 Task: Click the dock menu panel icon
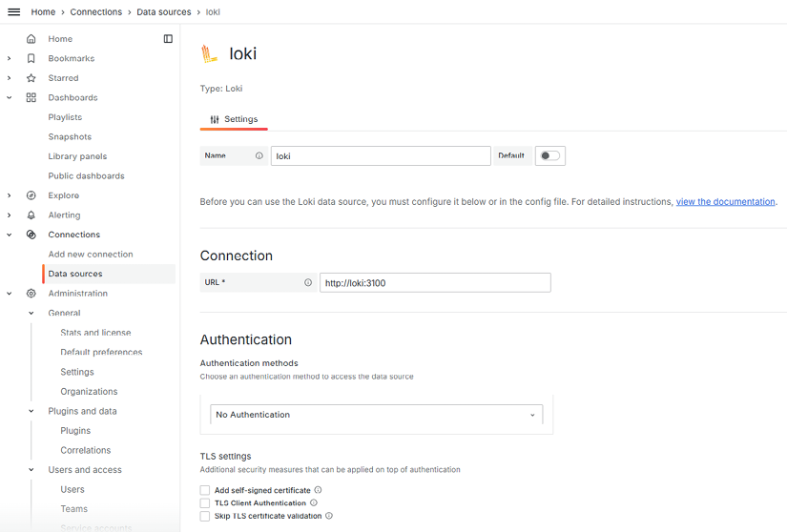168,38
